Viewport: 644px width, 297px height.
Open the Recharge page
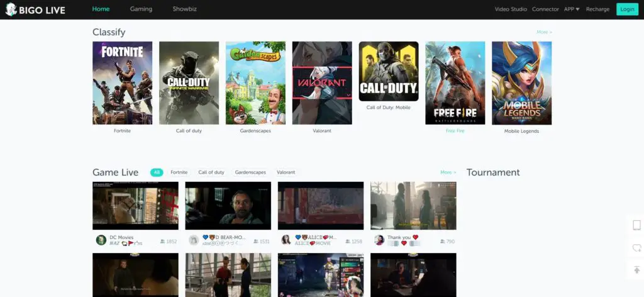(x=597, y=9)
